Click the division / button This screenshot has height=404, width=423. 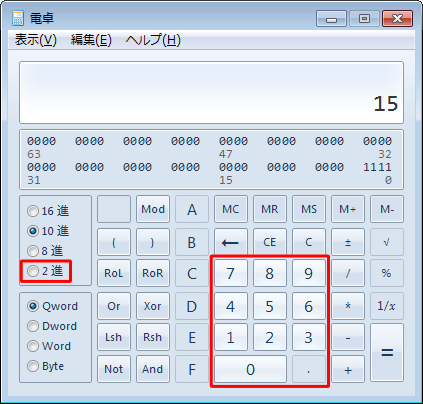tap(348, 273)
